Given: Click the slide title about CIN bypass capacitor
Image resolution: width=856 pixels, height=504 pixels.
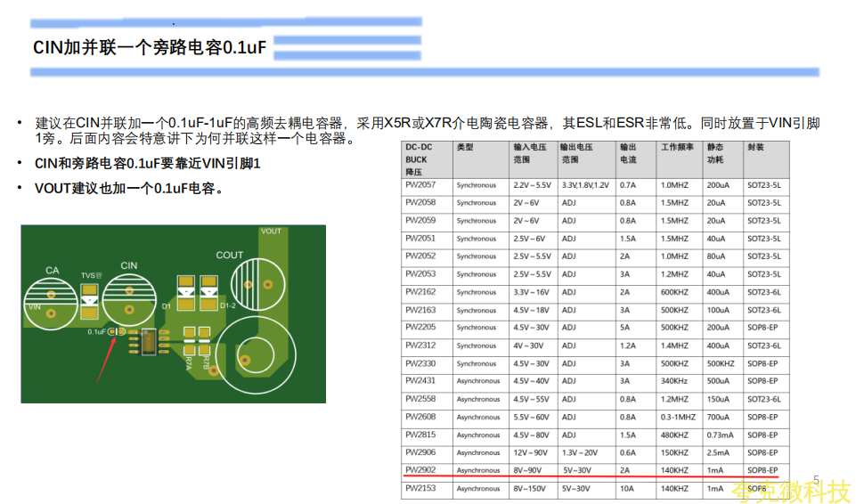Looking at the screenshot, I should click(150, 48).
